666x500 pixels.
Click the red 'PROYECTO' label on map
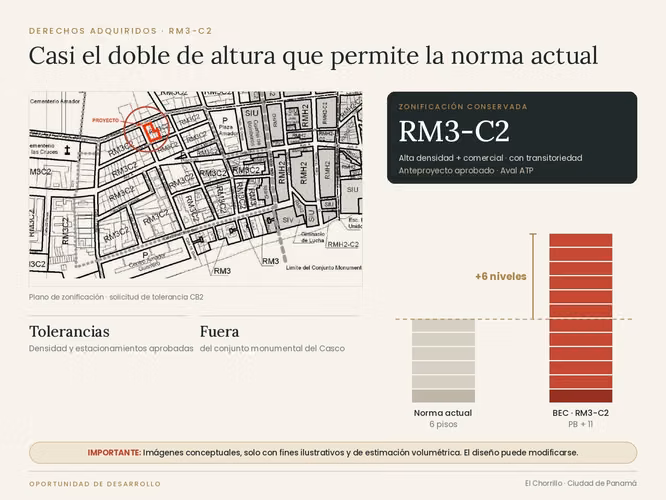coord(106,120)
